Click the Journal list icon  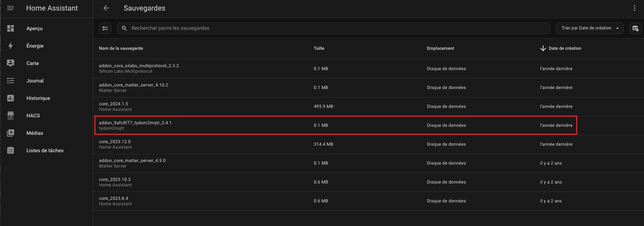click(x=11, y=81)
